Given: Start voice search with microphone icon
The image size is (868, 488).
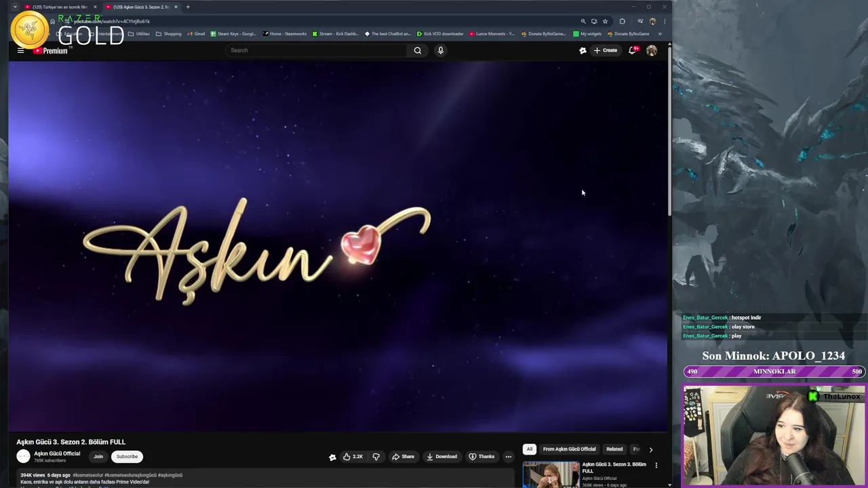Looking at the screenshot, I should (441, 50).
